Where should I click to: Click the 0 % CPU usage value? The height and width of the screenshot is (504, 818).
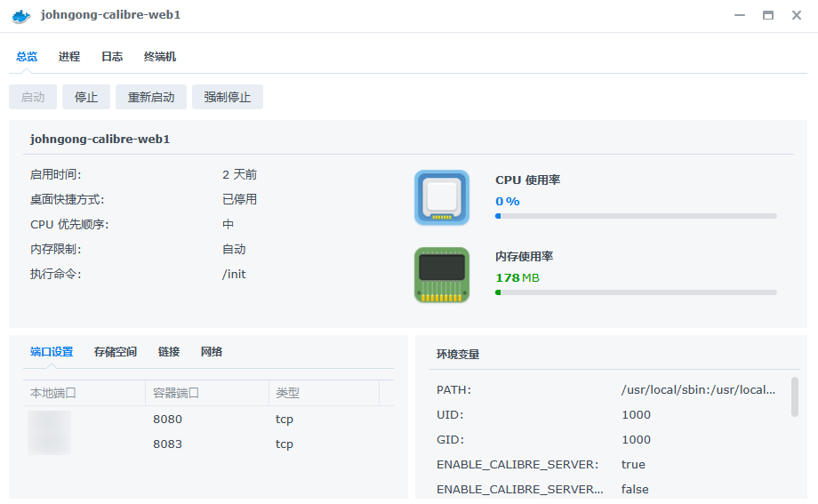coord(508,202)
